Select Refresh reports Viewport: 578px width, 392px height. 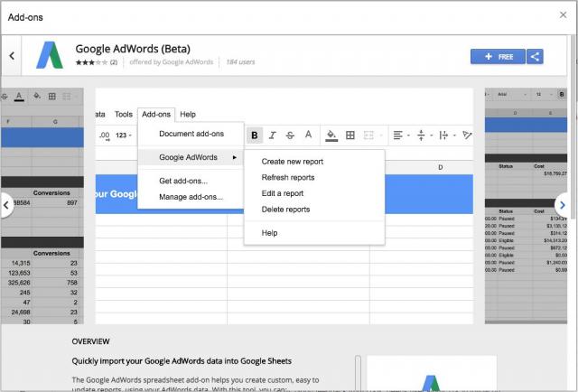(x=314, y=177)
